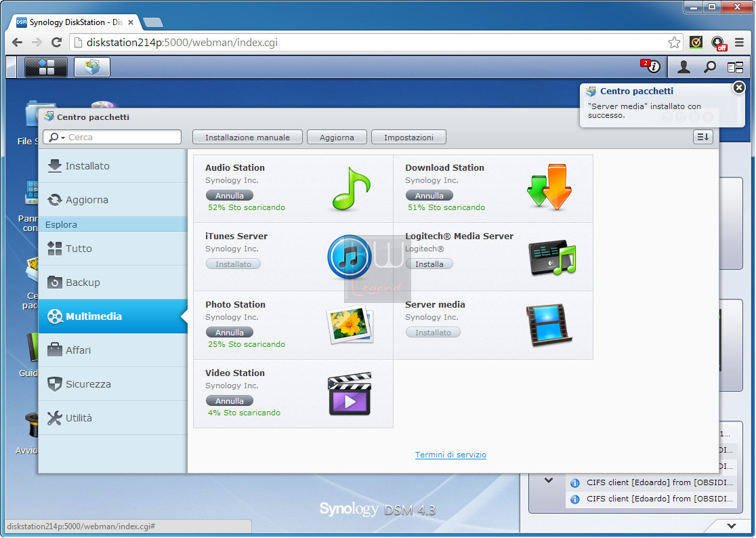Click the Download Station title
The height and width of the screenshot is (538, 756).
444,168
